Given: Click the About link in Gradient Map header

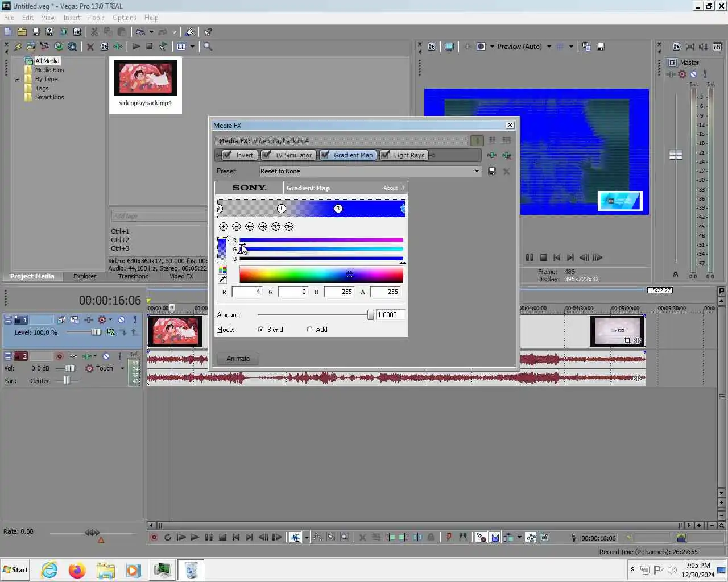Looking at the screenshot, I should click(390, 188).
